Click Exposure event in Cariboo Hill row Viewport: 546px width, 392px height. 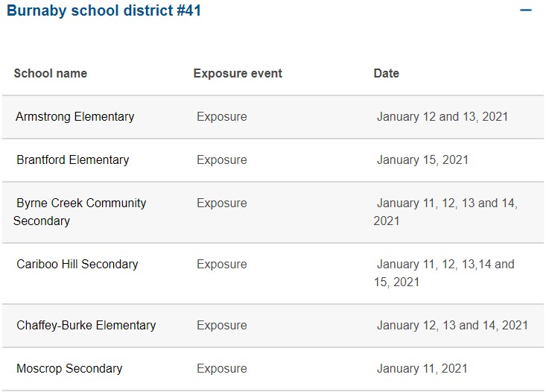tap(222, 264)
